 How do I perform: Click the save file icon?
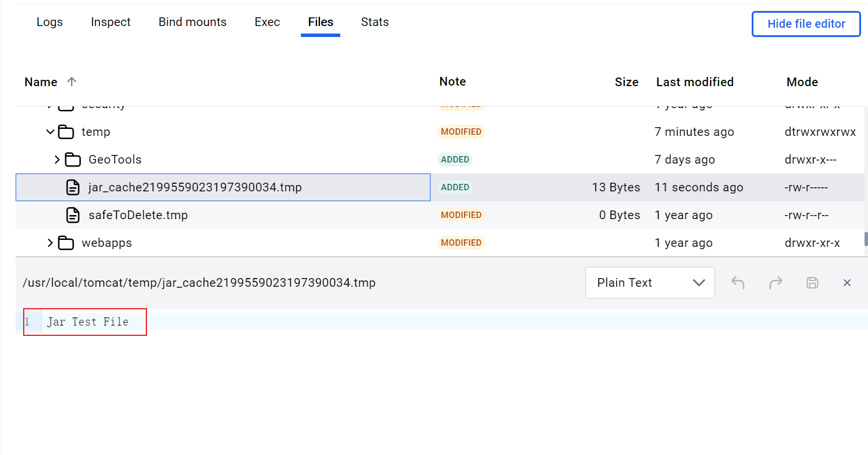point(812,283)
